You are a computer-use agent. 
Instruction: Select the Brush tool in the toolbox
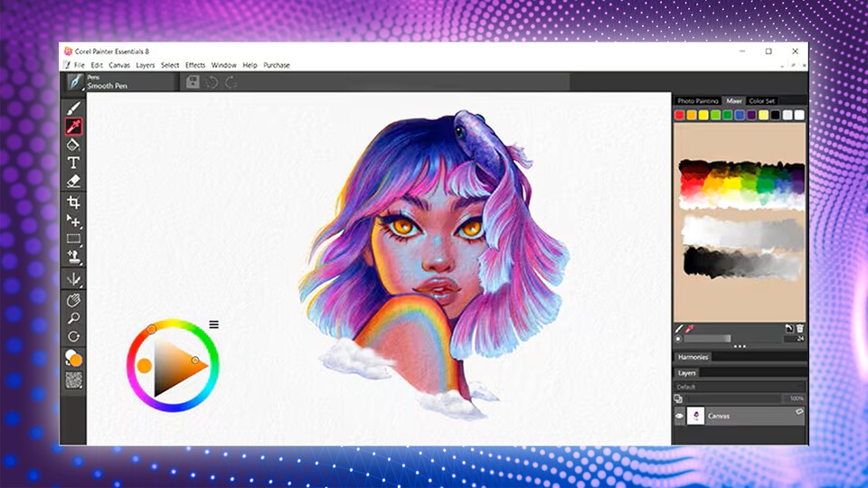(73, 108)
